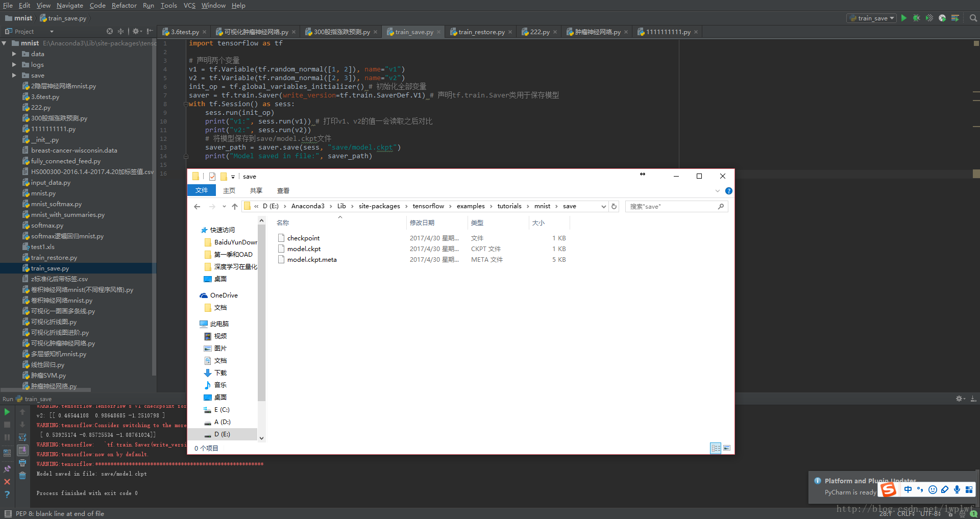
Task: Hide the Project panel with arrow icon
Action: point(150,31)
